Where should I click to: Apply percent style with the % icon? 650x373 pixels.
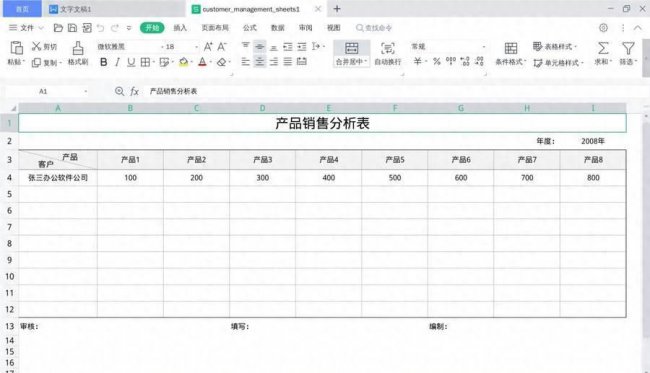pyautogui.click(x=437, y=61)
